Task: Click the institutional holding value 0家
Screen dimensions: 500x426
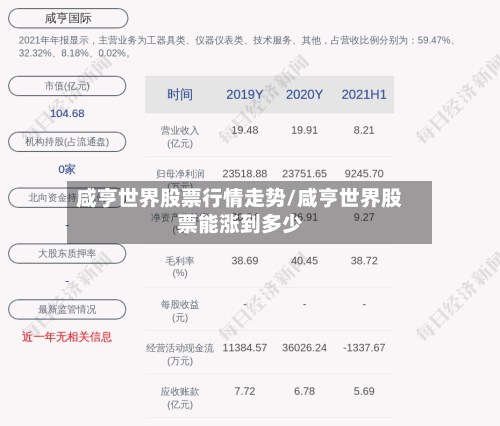Action: tap(67, 169)
